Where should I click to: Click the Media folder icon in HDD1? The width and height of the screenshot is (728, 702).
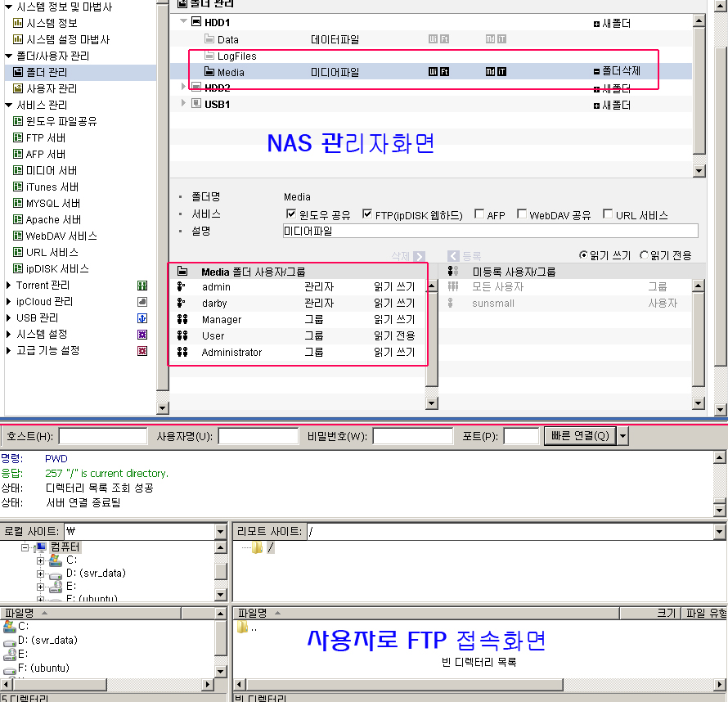click(x=209, y=71)
